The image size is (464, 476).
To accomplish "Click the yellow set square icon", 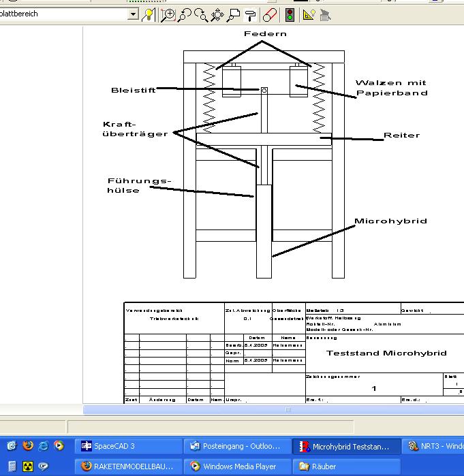I will (309, 14).
